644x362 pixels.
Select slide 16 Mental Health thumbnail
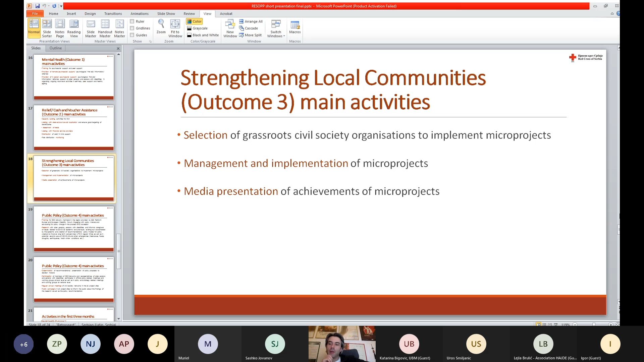[x=73, y=77]
